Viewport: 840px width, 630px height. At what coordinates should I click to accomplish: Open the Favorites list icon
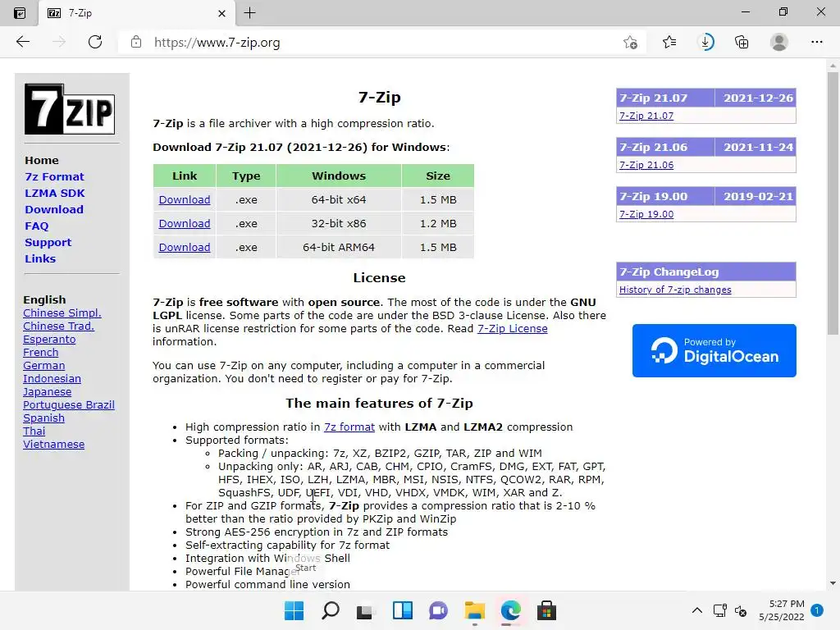[669, 42]
